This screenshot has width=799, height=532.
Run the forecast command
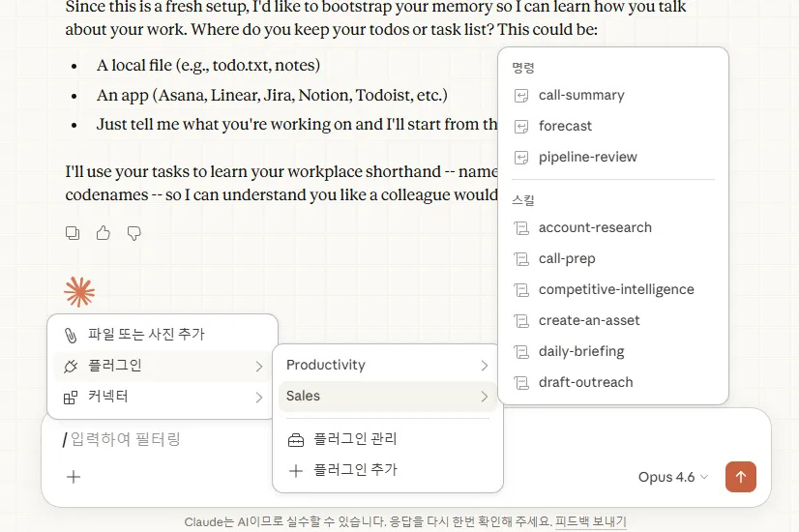click(x=613, y=127)
